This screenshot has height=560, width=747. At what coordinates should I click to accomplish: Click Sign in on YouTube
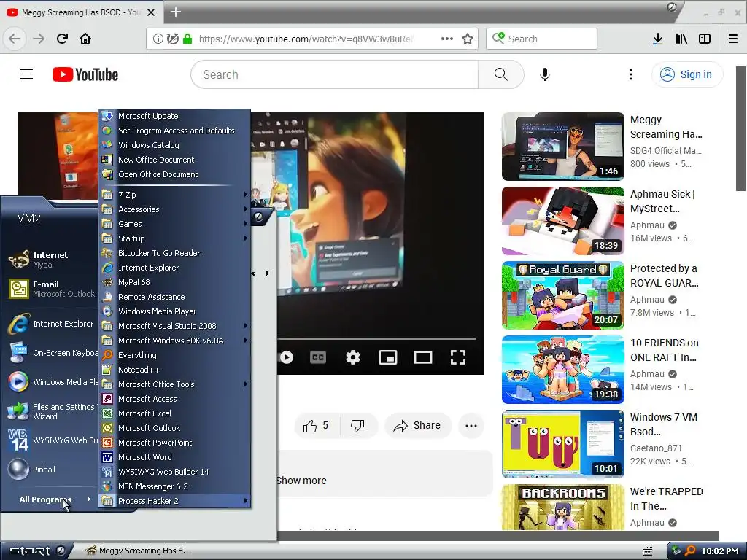[x=687, y=74]
